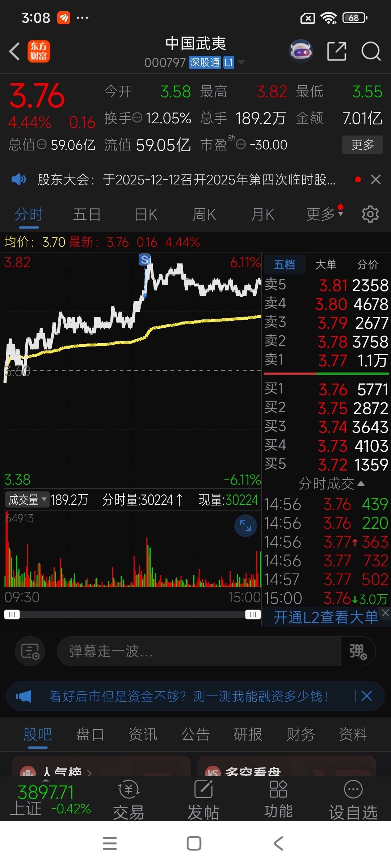Viewport: 391px width, 868px height.
Task: Dismiss the 股东大会 announcement bar
Action: (x=376, y=179)
